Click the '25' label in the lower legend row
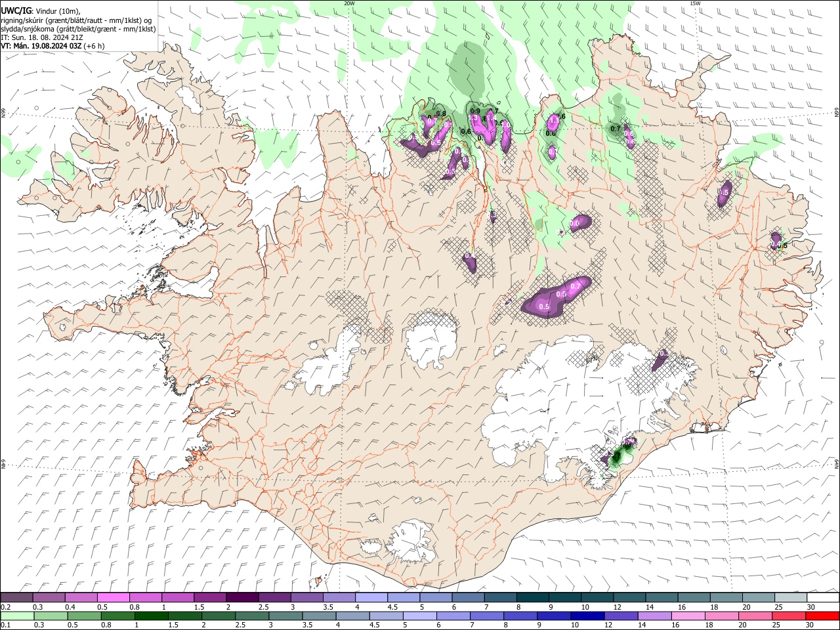 coord(776,625)
